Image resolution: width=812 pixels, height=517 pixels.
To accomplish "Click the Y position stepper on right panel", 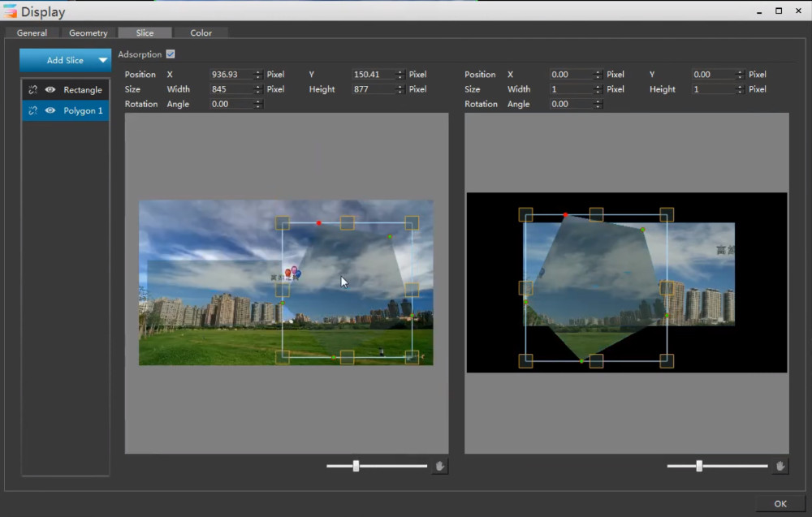I will pyautogui.click(x=739, y=74).
